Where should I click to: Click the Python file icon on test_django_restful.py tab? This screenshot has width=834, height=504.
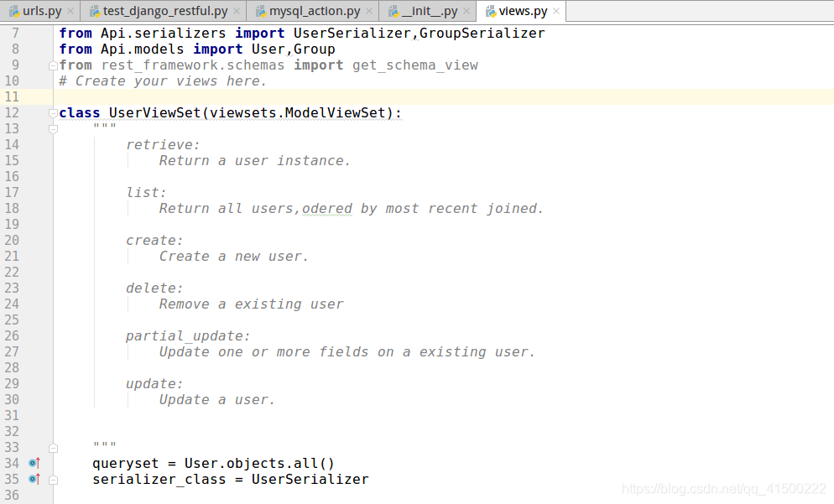(x=95, y=11)
